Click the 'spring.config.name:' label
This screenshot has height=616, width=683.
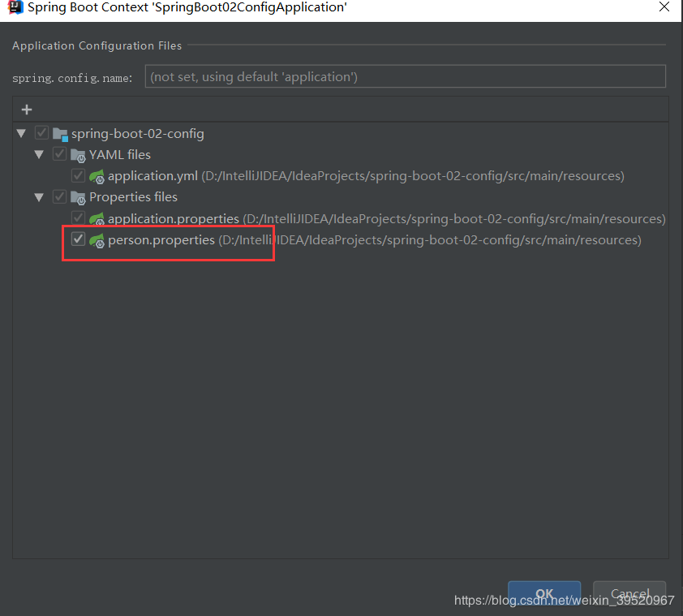[x=72, y=78]
